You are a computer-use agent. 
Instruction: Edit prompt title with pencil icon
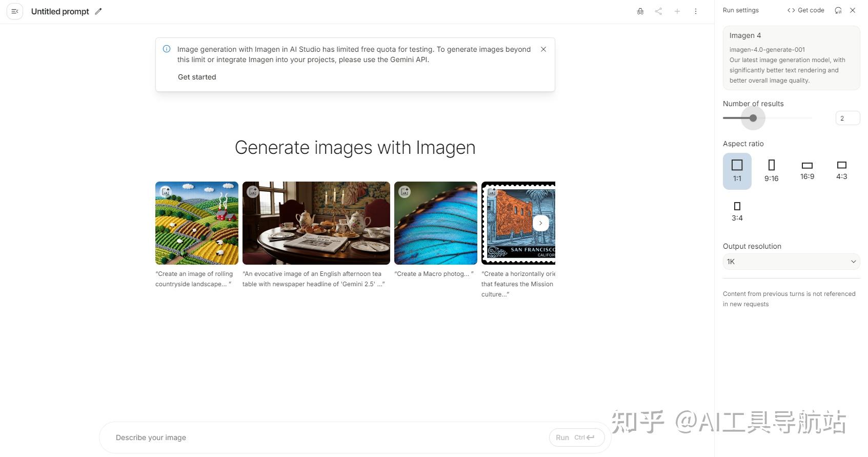click(98, 11)
